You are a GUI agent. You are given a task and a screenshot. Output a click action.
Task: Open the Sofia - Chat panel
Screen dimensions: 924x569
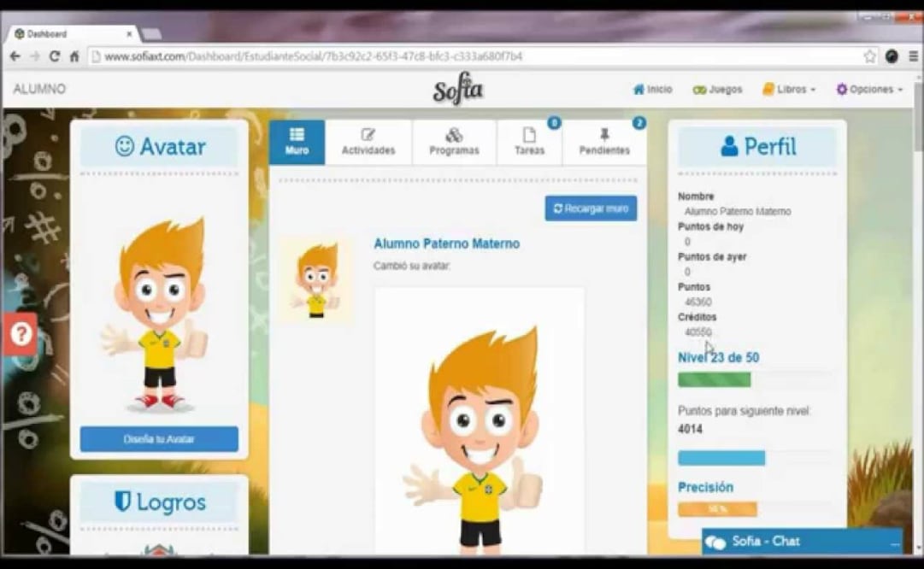click(766, 541)
